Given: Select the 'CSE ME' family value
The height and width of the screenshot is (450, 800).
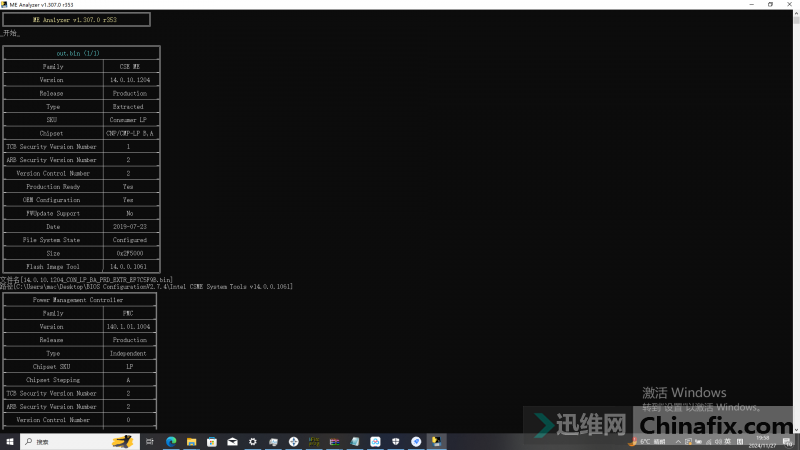Looking at the screenshot, I should pos(130,67).
